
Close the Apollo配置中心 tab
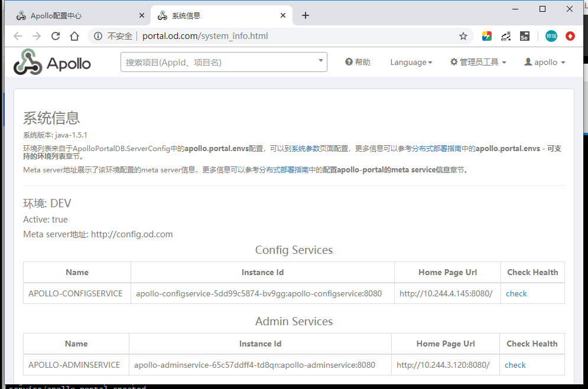pos(142,15)
